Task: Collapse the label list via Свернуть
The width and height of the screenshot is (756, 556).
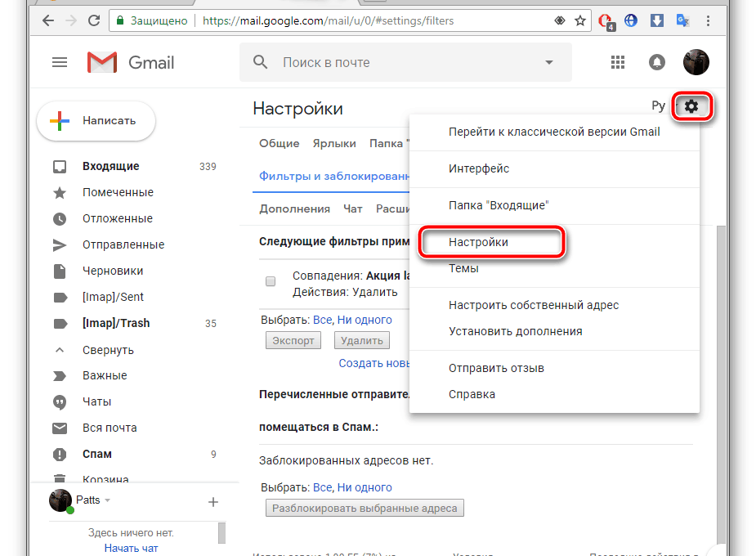Action: [x=108, y=350]
